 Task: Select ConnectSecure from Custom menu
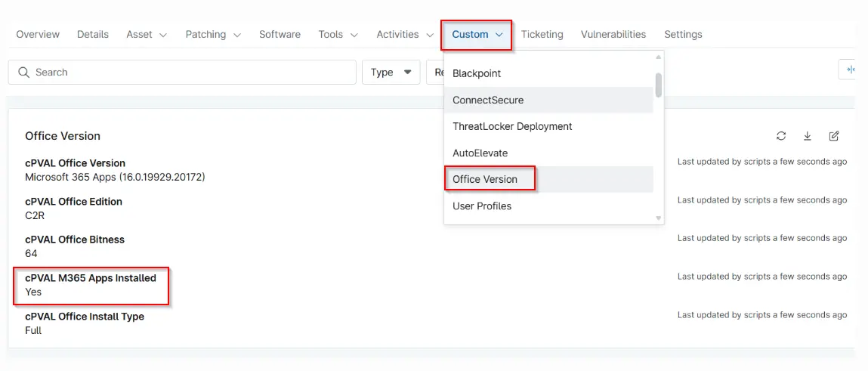548,100
